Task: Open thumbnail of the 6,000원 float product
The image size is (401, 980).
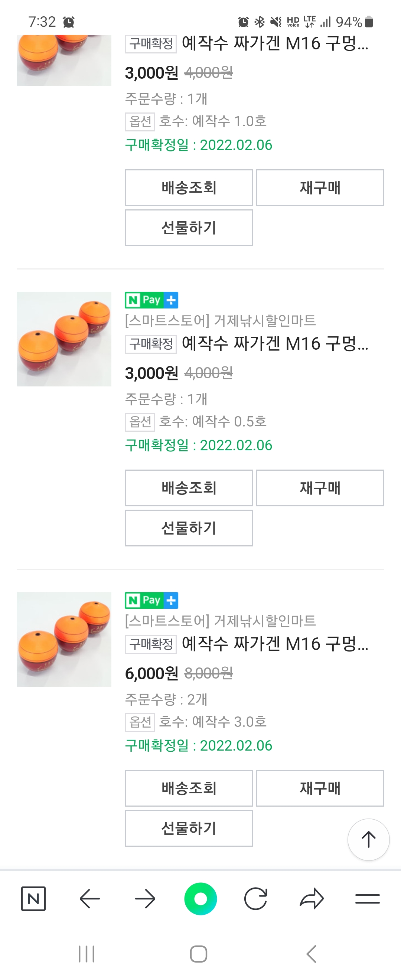Action: [64, 639]
